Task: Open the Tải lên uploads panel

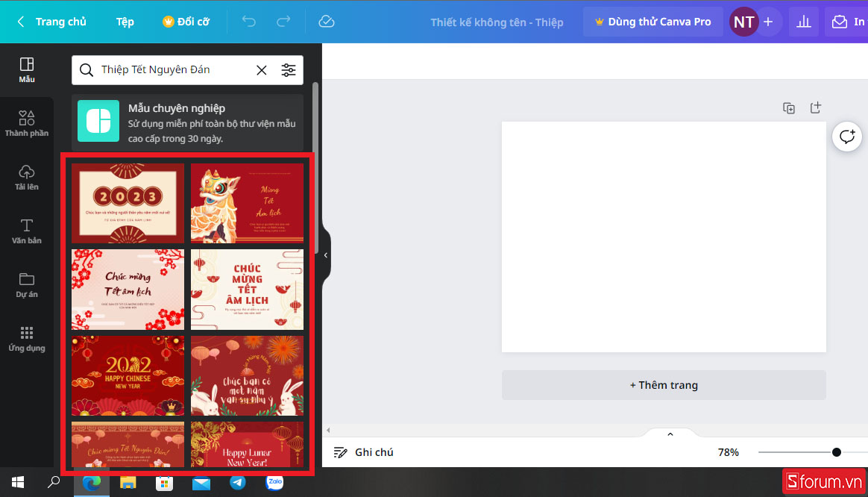Action: tap(27, 178)
